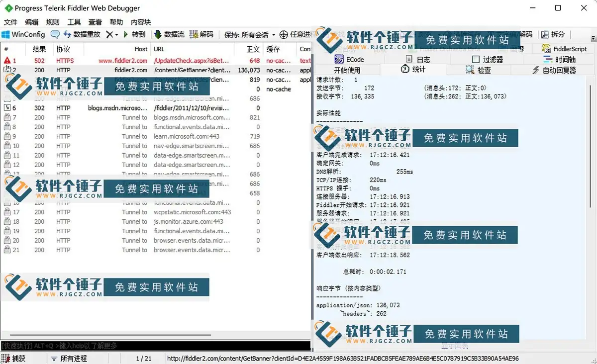
Task: Open the 检查 inspectors tab
Action: coord(479,70)
